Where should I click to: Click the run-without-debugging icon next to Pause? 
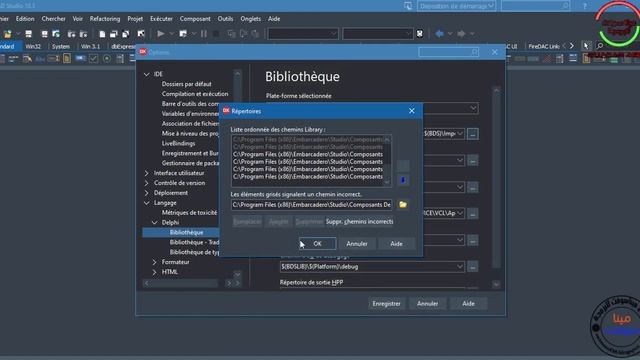tap(183, 34)
